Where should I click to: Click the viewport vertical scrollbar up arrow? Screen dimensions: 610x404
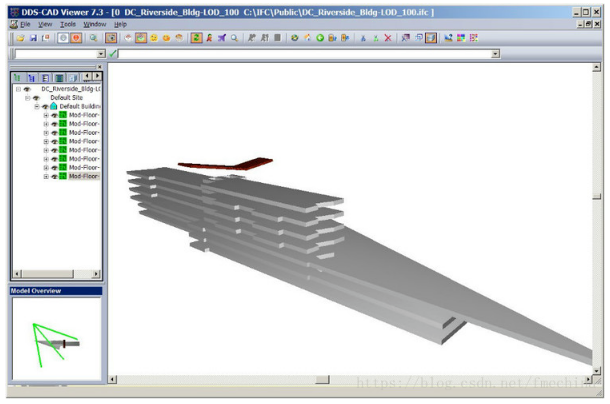pos(596,68)
